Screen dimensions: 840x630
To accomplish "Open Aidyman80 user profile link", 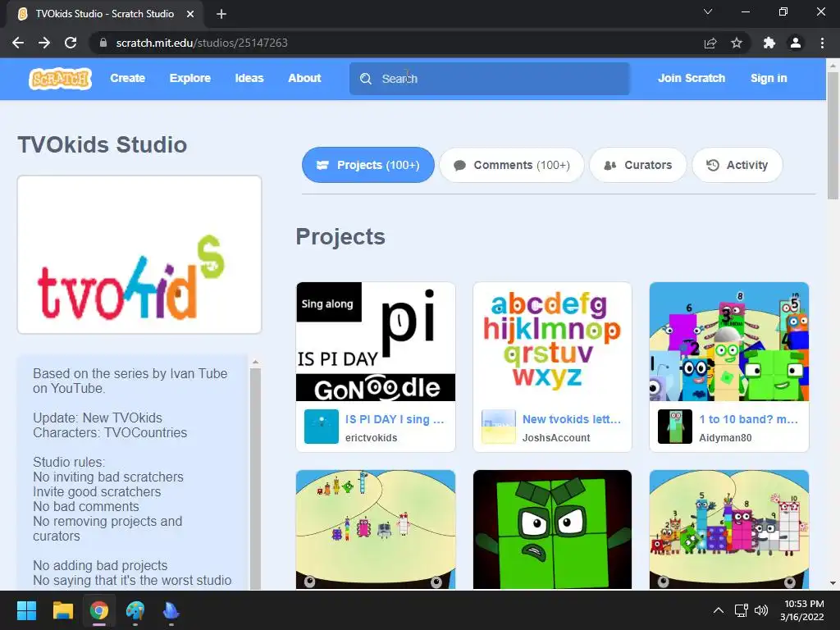I will click(x=725, y=438).
